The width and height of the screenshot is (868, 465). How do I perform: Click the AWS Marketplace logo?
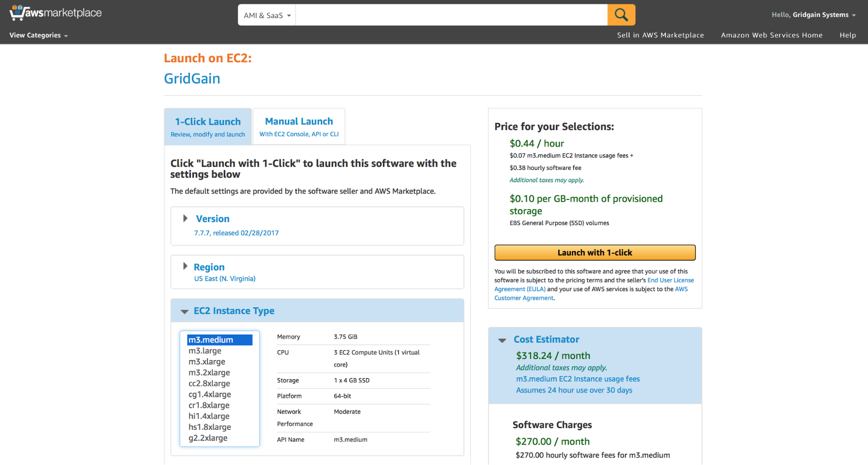click(x=56, y=13)
